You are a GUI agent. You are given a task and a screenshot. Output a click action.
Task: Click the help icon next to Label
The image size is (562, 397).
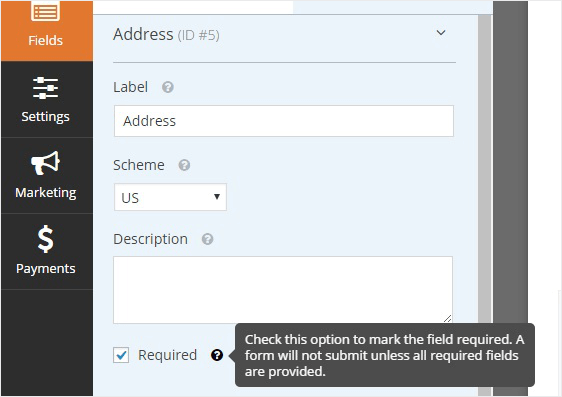click(168, 87)
